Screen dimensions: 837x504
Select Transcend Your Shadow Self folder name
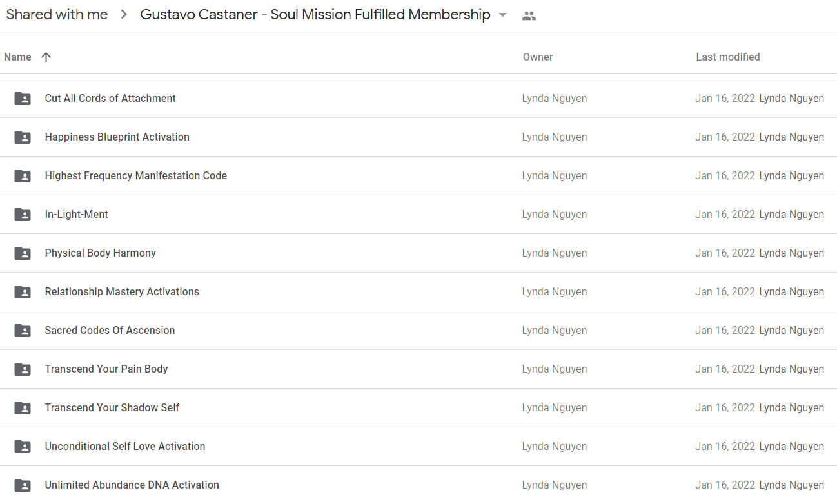pos(112,407)
